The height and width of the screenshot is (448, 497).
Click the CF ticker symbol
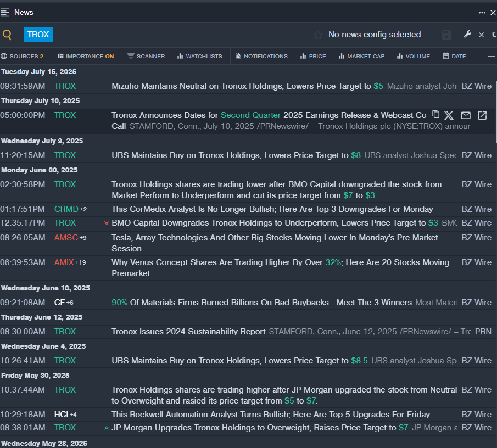(60, 303)
